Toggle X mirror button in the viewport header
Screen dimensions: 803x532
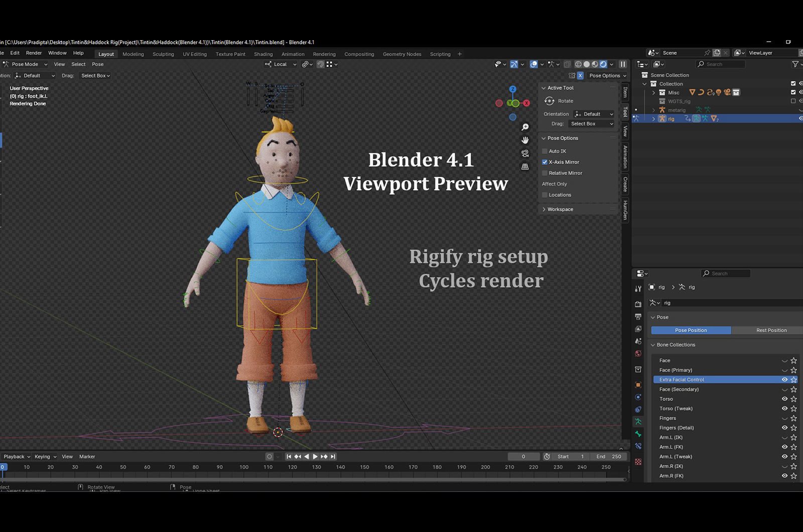pyautogui.click(x=580, y=76)
